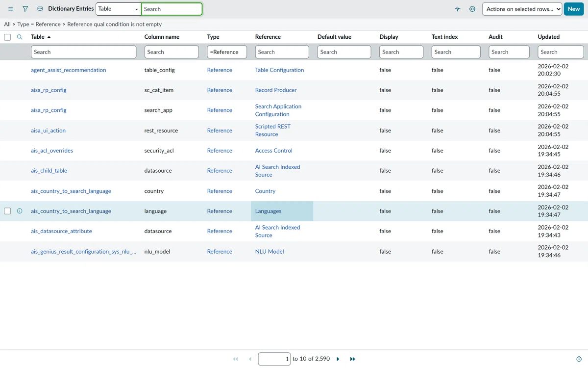This screenshot has height=368, width=588.
Task: Click NLU Model reference link
Action: (269, 252)
